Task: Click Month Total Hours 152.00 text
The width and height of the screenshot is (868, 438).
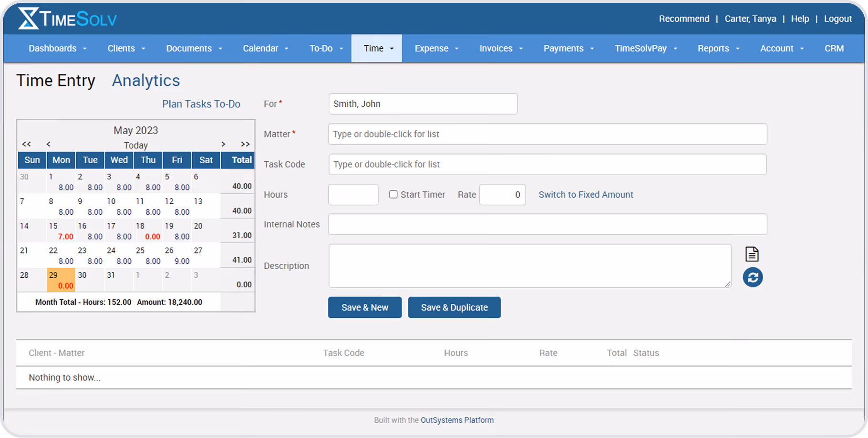Action: 83,302
